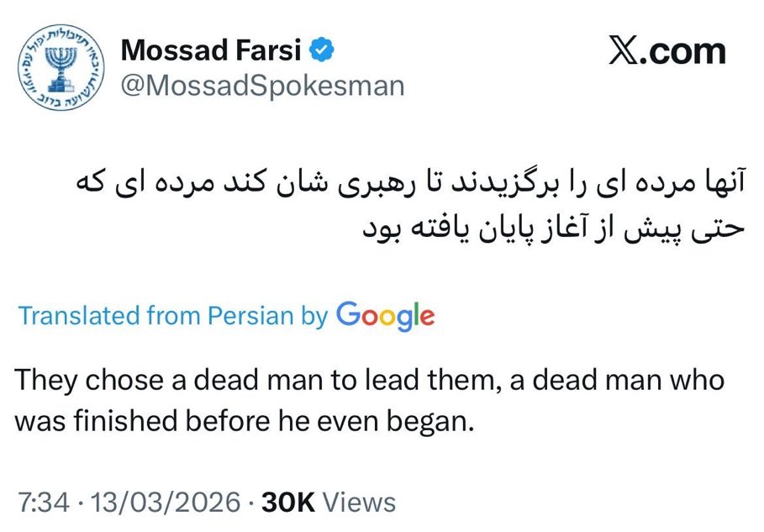
Task: Click the blue verified checkmark badge
Action: (x=323, y=50)
